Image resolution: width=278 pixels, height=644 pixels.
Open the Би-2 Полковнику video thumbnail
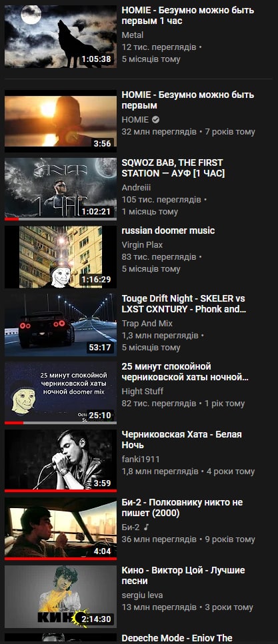(x=61, y=528)
